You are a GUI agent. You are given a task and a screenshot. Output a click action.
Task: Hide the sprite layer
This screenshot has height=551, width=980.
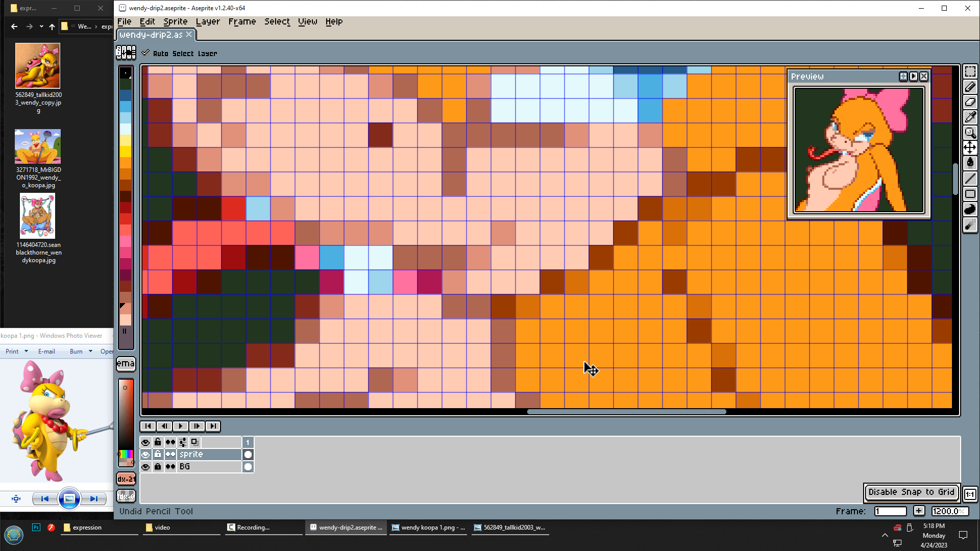point(145,454)
